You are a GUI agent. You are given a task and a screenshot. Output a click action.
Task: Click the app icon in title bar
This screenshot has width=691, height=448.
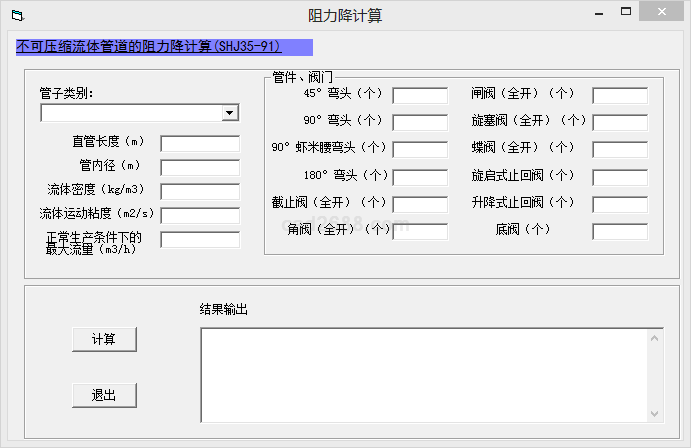pyautogui.click(x=17, y=15)
